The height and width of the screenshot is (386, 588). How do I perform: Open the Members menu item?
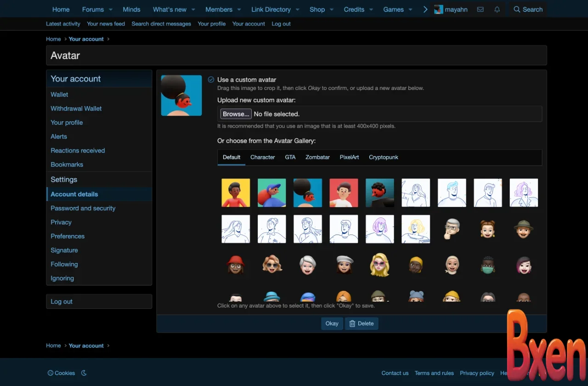(219, 9)
